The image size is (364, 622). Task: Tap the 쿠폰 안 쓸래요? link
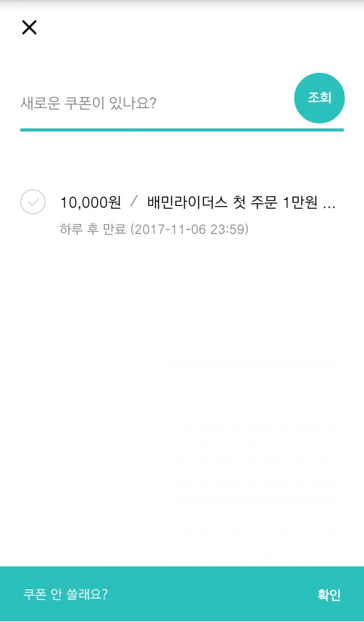click(65, 594)
